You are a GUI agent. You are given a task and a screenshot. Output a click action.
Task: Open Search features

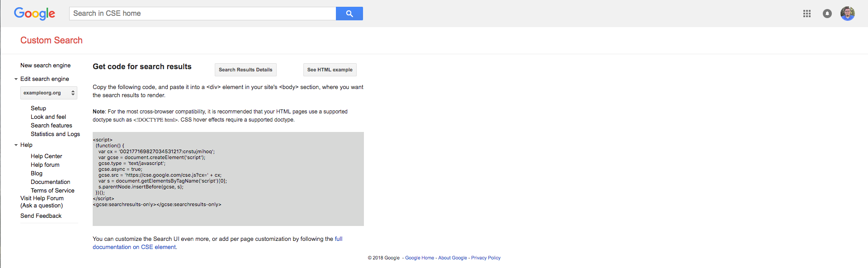52,126
